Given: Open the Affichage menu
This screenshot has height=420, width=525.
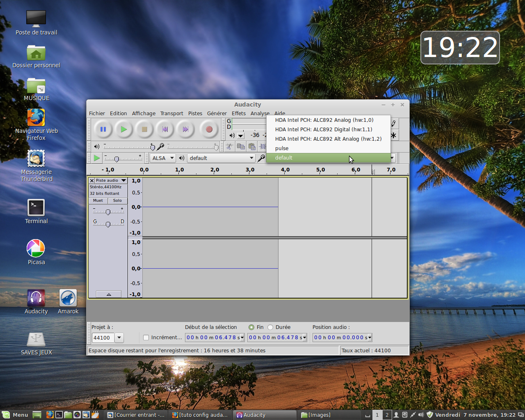Looking at the screenshot, I should (x=144, y=114).
